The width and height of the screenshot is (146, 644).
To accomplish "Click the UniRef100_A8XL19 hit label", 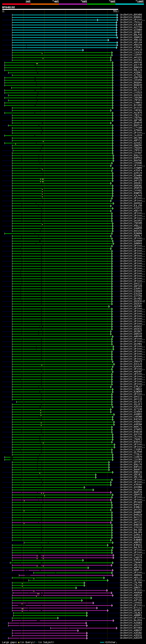I will point(131,578).
